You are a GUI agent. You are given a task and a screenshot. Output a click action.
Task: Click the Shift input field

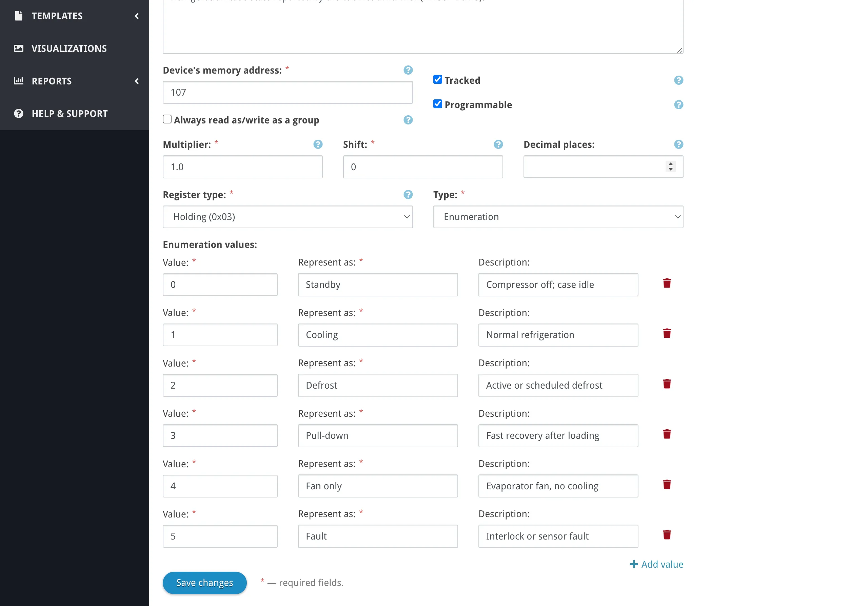pos(423,167)
